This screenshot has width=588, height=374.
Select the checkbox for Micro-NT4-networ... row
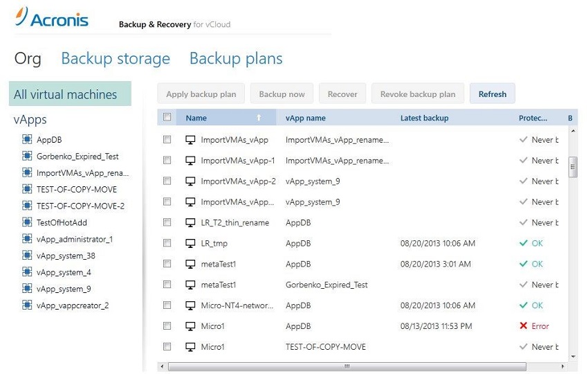pyautogui.click(x=167, y=305)
